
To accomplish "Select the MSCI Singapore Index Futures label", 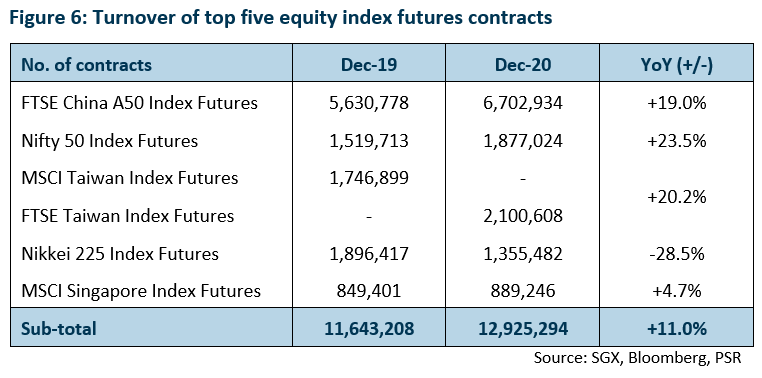I will pyautogui.click(x=141, y=291).
